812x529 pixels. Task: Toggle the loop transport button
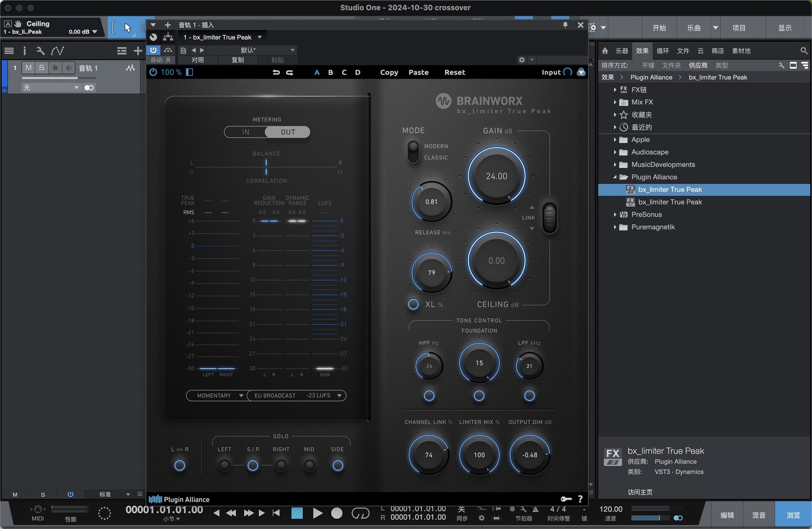pos(360,513)
